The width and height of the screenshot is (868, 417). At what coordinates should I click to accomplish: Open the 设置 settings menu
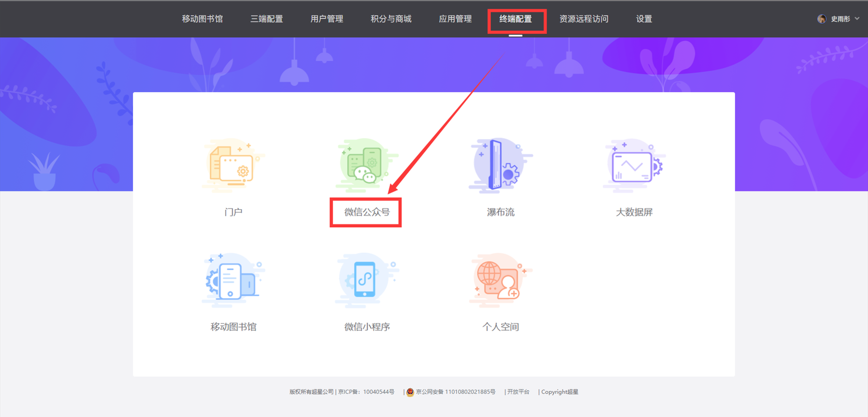coord(644,19)
